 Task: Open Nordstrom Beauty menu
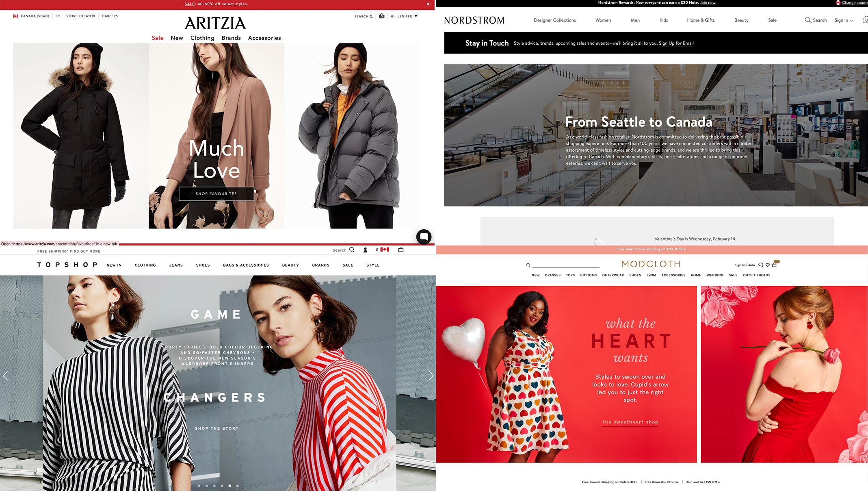pyautogui.click(x=741, y=20)
